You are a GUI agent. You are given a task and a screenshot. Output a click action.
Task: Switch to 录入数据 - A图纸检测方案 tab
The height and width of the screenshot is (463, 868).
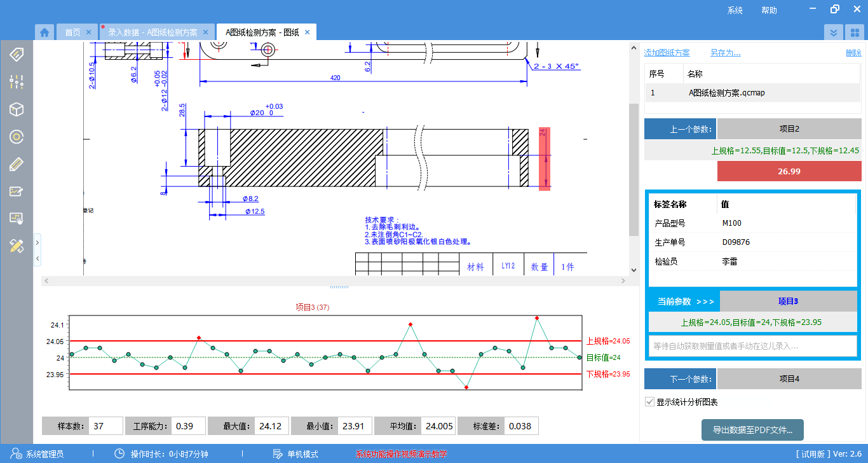coord(153,32)
